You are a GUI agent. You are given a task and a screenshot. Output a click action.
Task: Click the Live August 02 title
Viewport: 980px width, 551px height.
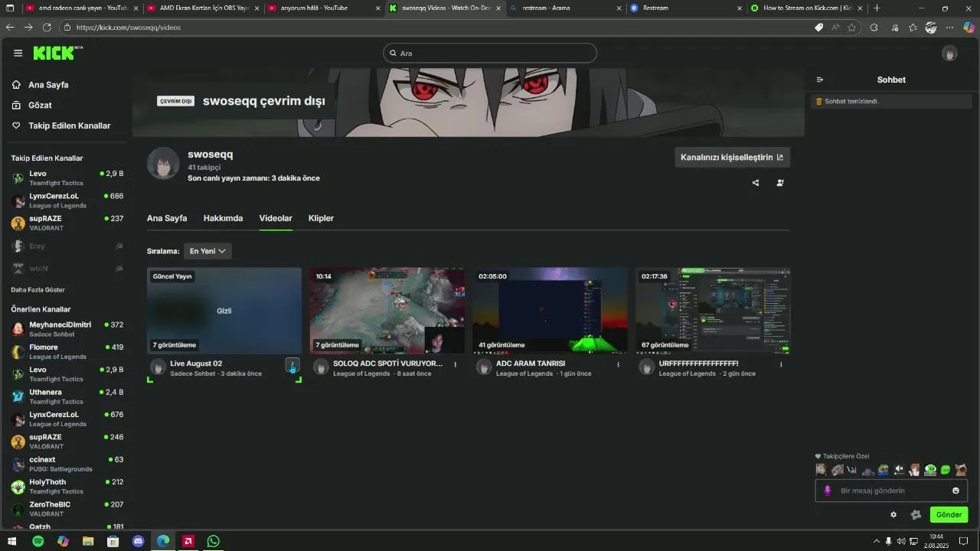point(196,364)
